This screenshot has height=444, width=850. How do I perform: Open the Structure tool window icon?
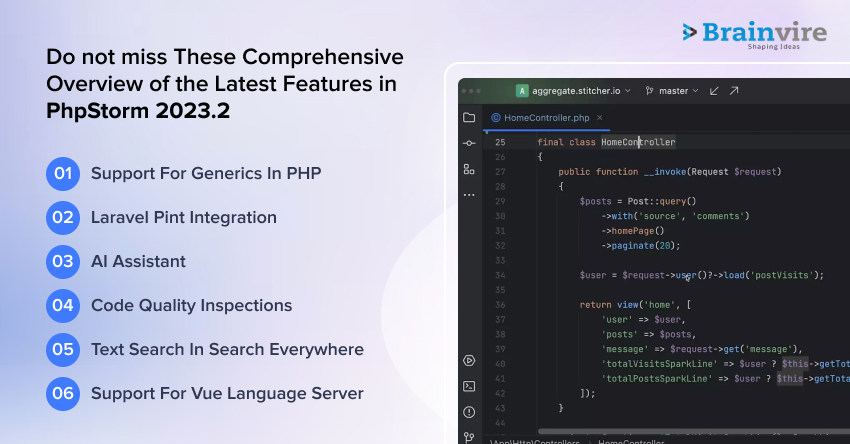(x=469, y=169)
